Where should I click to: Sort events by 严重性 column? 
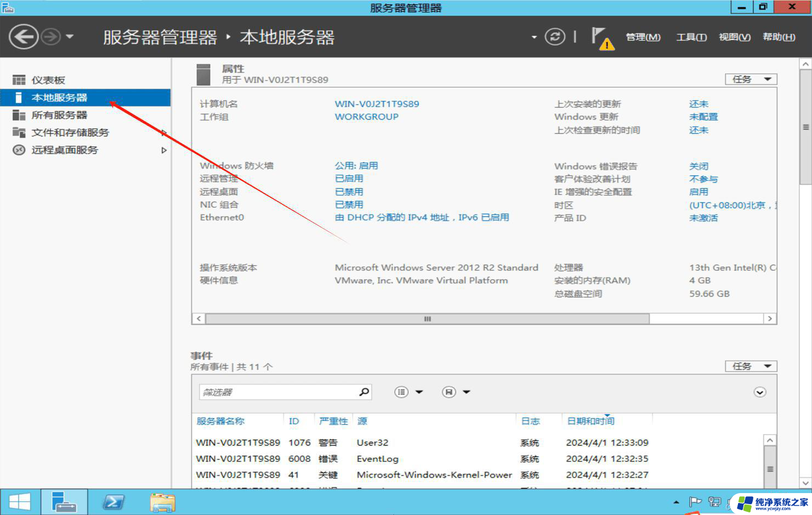(x=333, y=421)
